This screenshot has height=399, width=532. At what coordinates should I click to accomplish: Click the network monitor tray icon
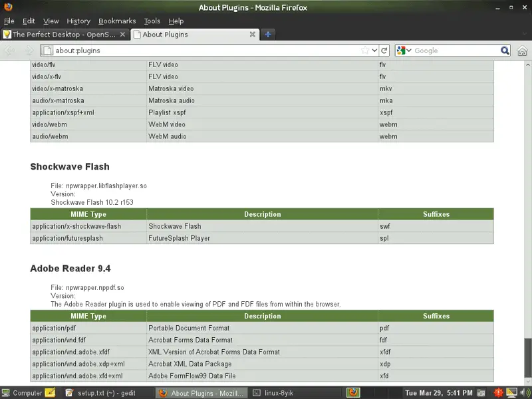(x=511, y=392)
